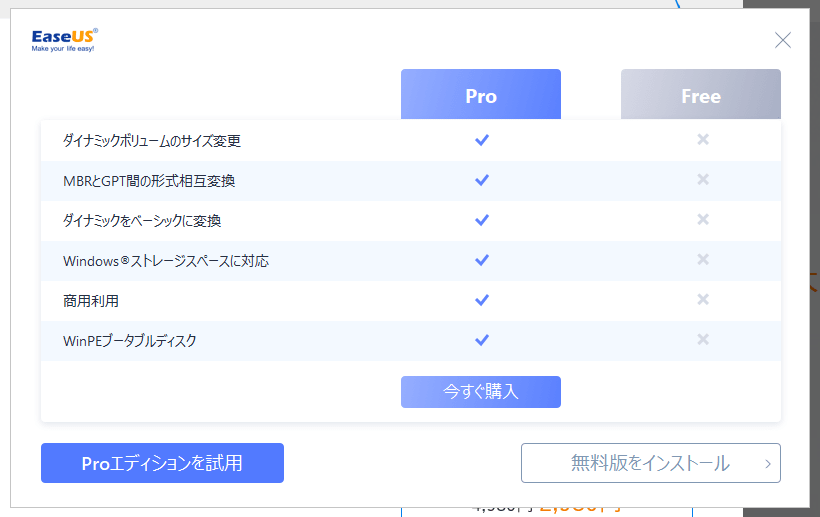Click Free cross for MBRとGPT間の形式相互変換

point(703,179)
